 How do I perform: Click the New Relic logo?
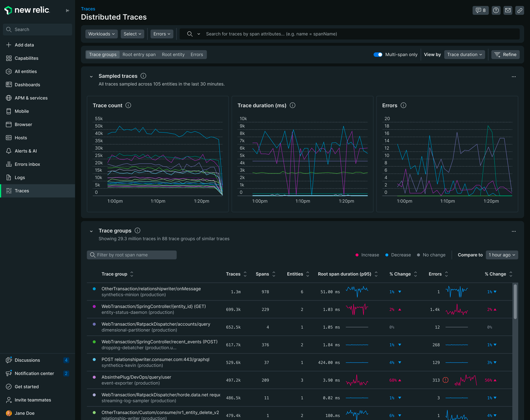point(27,10)
